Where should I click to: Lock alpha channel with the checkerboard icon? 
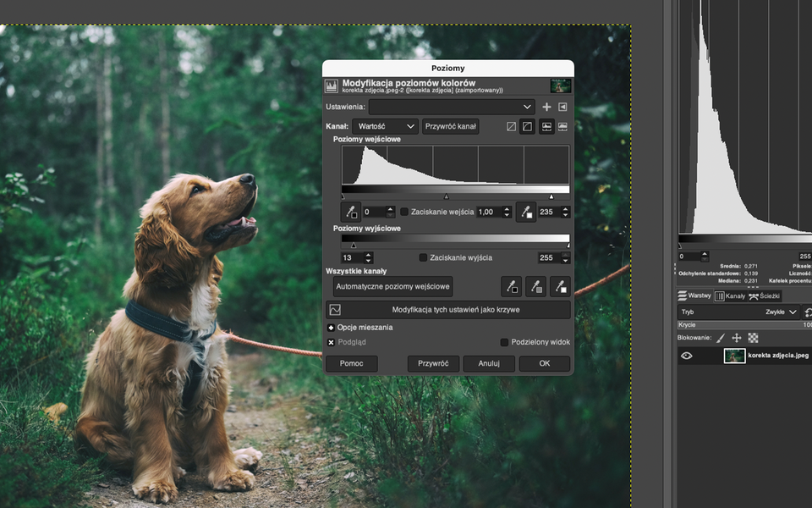[753, 338]
